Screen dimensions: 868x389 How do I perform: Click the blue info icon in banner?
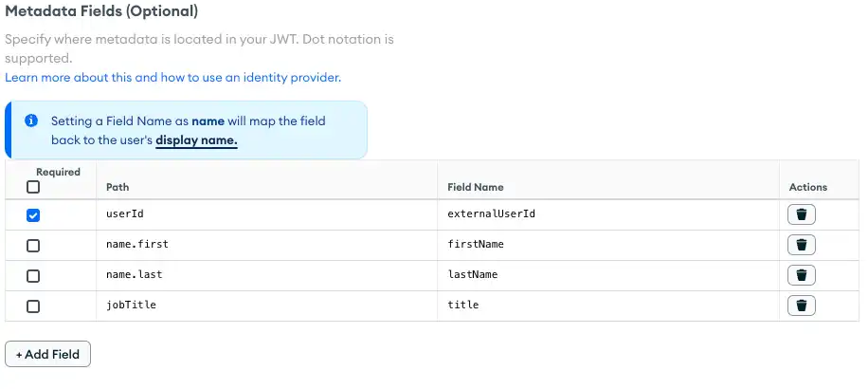click(31, 121)
